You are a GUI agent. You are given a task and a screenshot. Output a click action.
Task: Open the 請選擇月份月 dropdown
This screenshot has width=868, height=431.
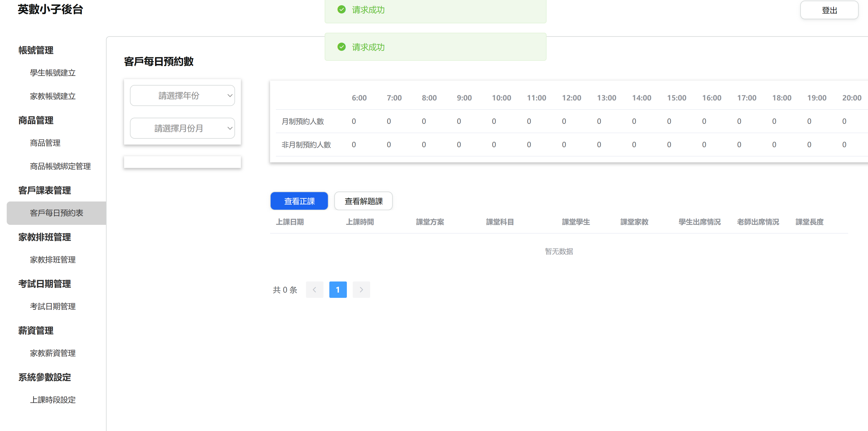182,128
